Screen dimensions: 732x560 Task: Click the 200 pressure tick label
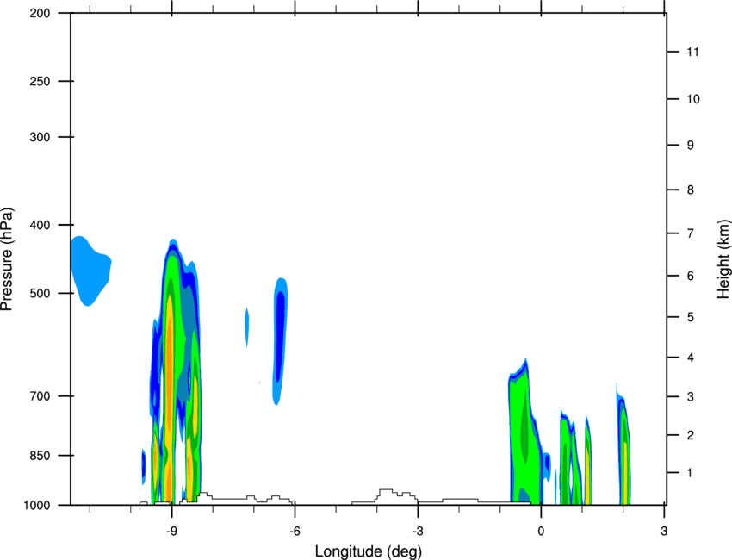(x=40, y=13)
